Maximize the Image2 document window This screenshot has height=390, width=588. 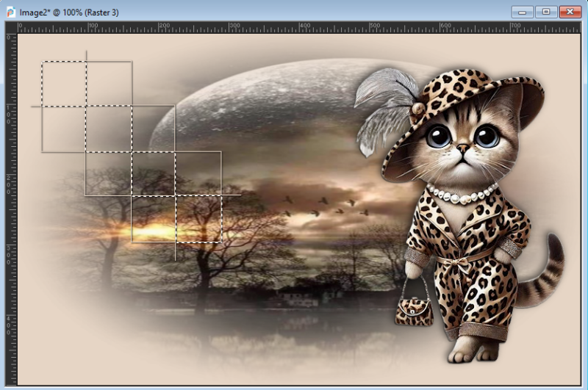coord(546,12)
